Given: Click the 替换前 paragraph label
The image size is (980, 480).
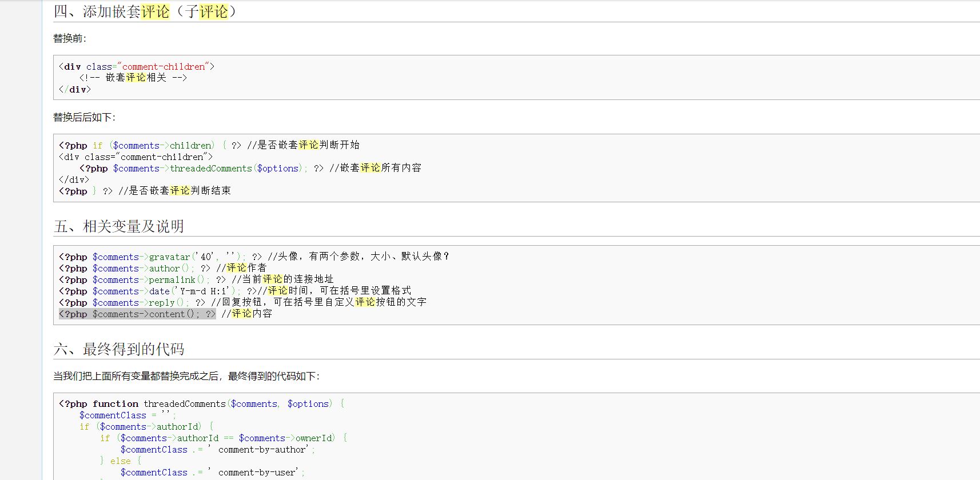Looking at the screenshot, I should [70, 38].
